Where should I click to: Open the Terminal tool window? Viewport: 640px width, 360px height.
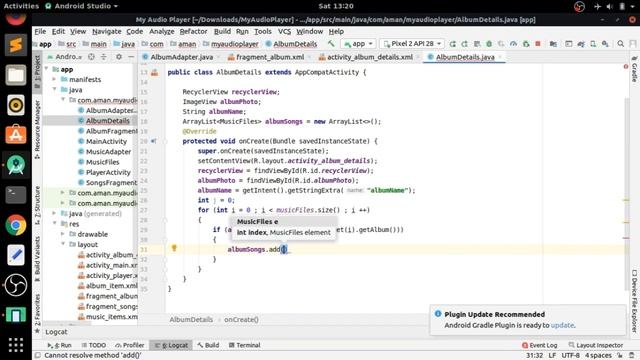tap(244, 345)
